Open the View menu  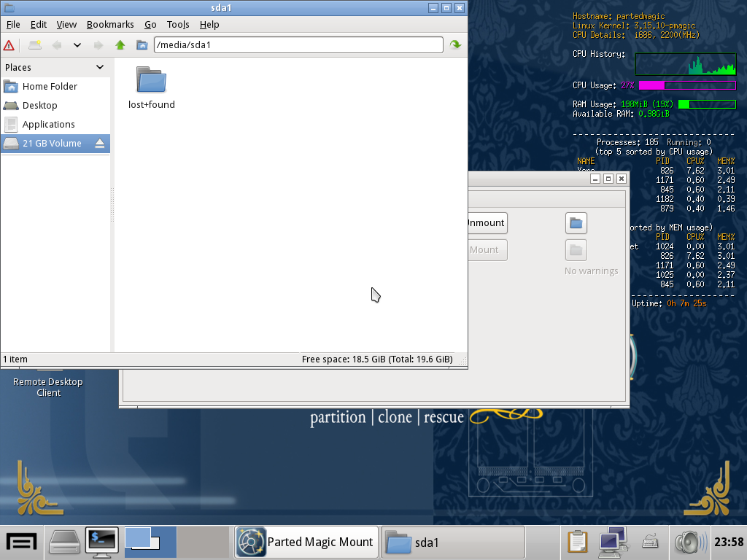pos(66,24)
